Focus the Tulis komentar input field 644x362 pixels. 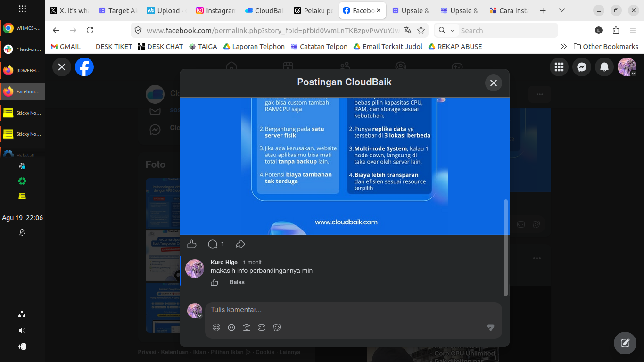pyautogui.click(x=354, y=310)
